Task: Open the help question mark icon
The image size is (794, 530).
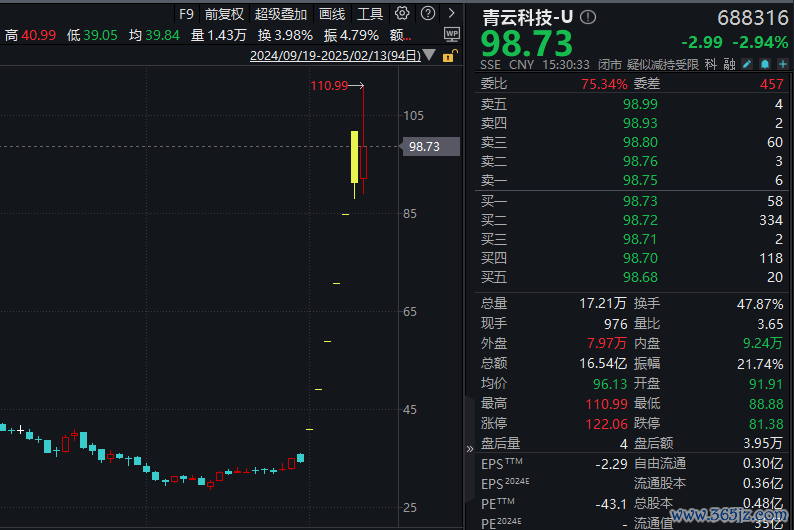Action: tap(428, 13)
